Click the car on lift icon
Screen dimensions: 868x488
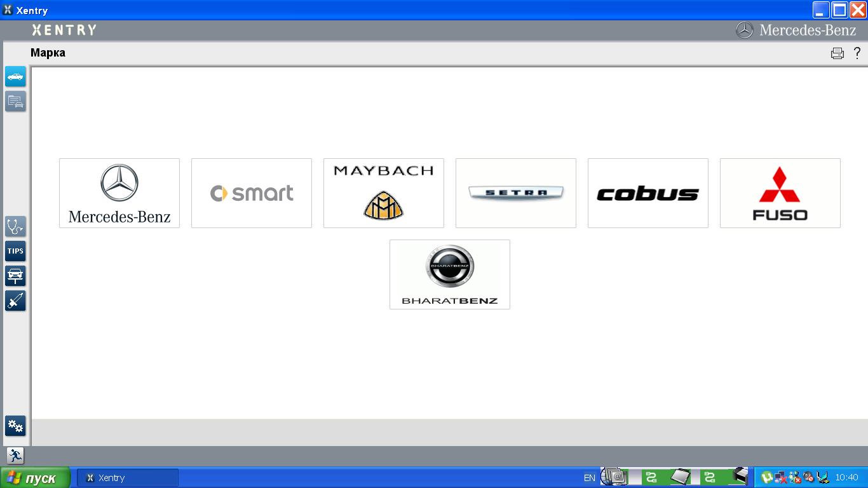[15, 276]
